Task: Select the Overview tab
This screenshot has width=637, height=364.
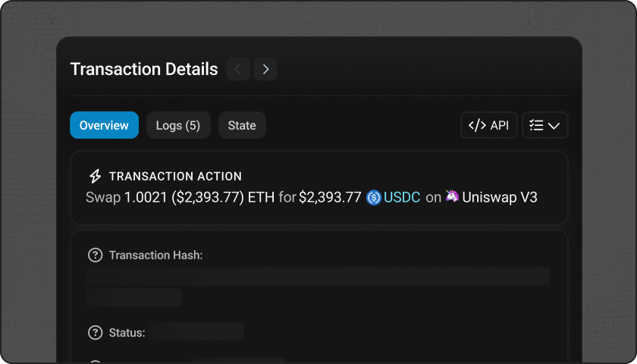Action: pyautogui.click(x=104, y=125)
